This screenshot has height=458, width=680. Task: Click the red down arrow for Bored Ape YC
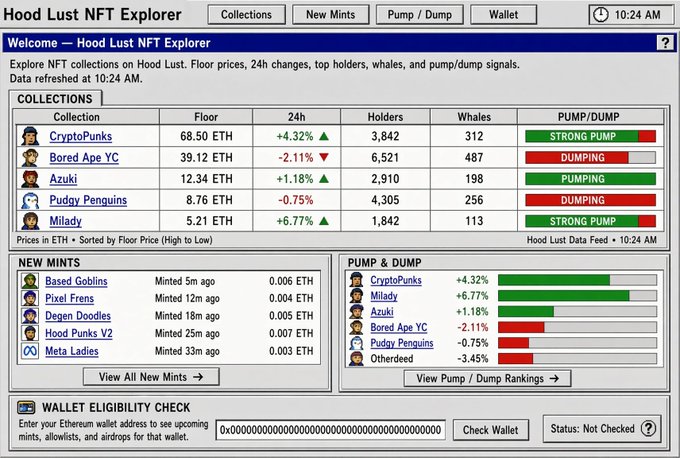pyautogui.click(x=324, y=157)
